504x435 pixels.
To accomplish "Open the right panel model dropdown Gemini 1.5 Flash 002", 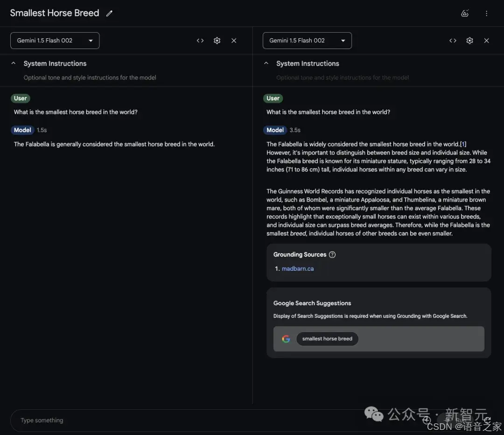I will click(307, 41).
